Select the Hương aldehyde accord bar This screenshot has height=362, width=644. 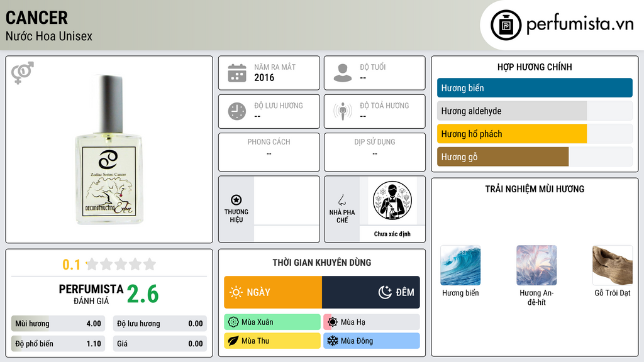point(535,111)
